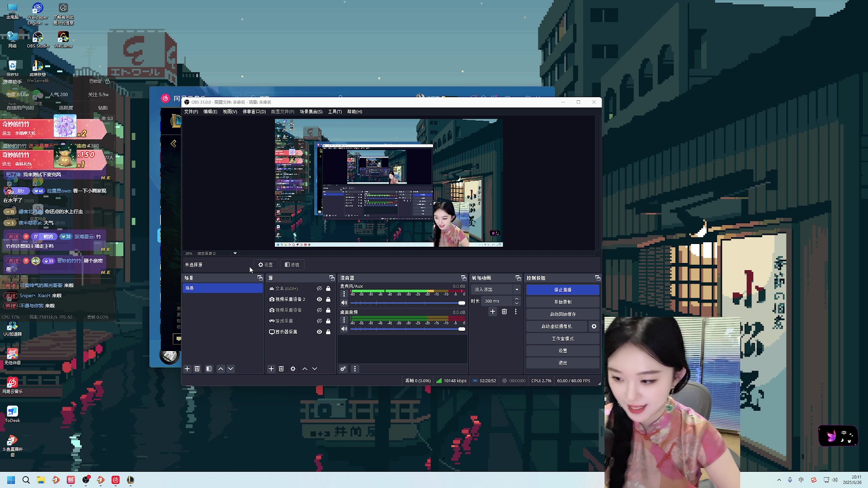Viewport: 868px width, 488px height.
Task: Open scene filters icon in Scenes panel
Action: (x=209, y=369)
